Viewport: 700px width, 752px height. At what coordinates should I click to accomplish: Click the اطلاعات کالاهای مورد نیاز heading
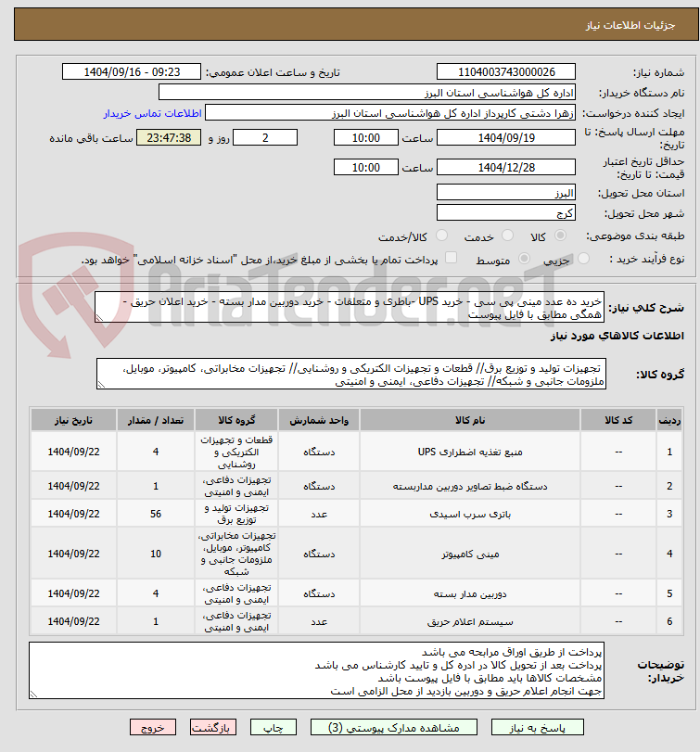[x=617, y=336]
